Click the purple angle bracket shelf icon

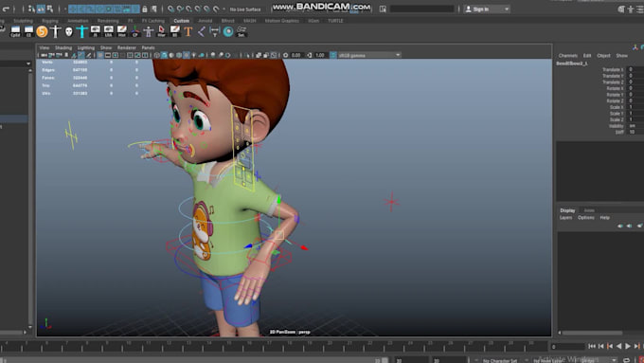coord(201,31)
